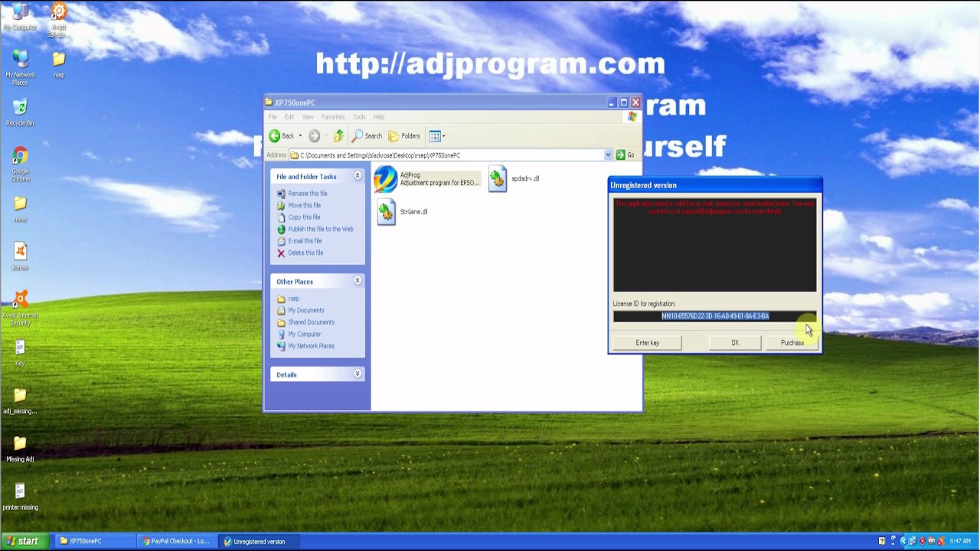
Task: Open My Computer in Other Places
Action: pos(304,334)
